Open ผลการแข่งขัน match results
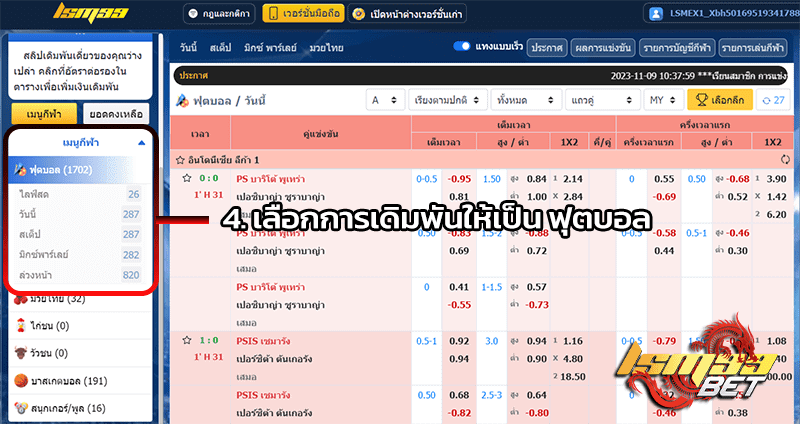This screenshot has width=800, height=424. pyautogui.click(x=603, y=47)
